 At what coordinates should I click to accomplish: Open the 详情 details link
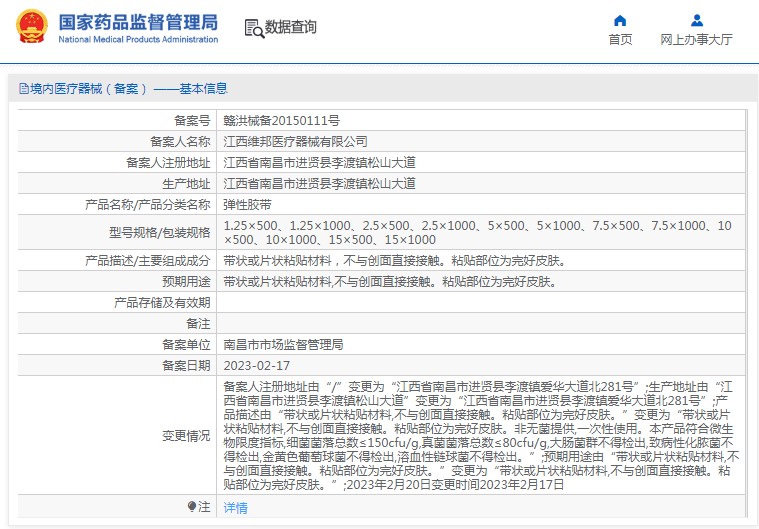click(235, 508)
